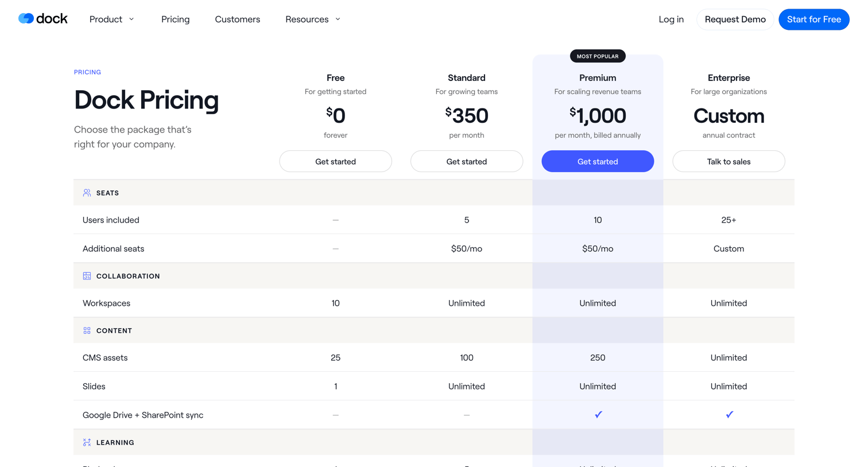Click the Free plan's 25 CMS assets value
868x467 pixels.
(336, 357)
